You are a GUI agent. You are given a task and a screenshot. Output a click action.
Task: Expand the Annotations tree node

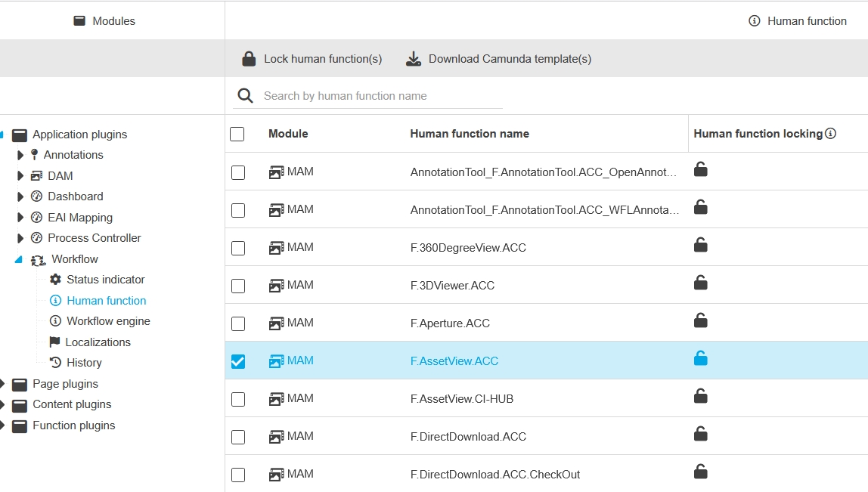coord(20,155)
